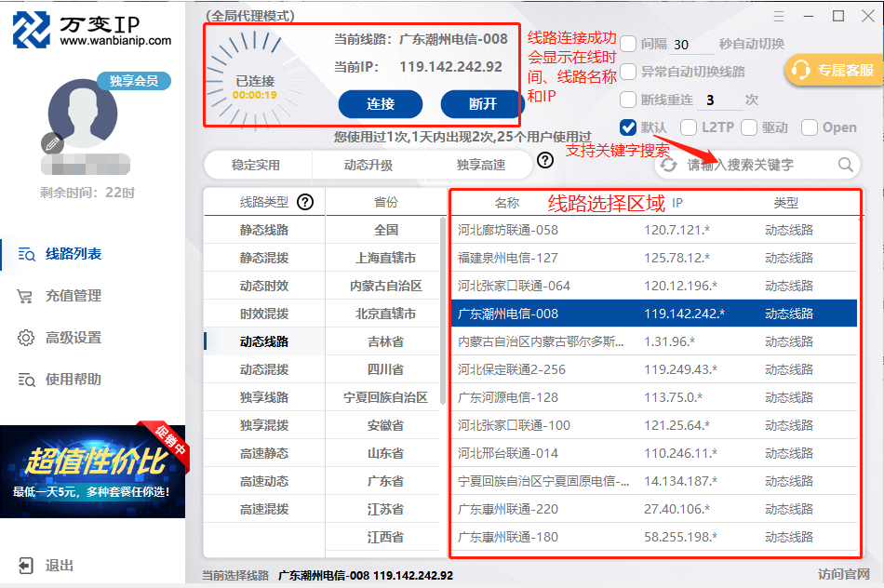The height and width of the screenshot is (588, 884).
Task: Click the gear icon for 高级设置
Action: 26,338
